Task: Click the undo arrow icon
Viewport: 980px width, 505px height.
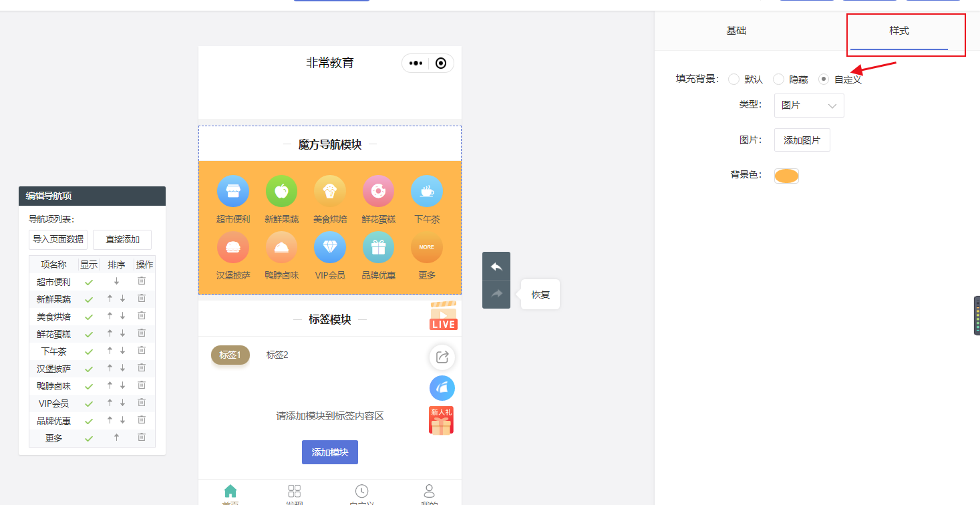Action: coord(496,267)
